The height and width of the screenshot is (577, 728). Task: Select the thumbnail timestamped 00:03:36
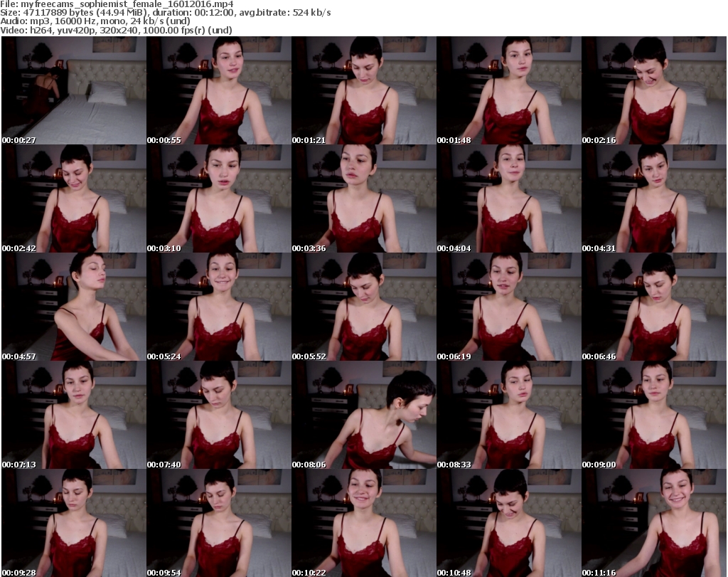pyautogui.click(x=364, y=198)
